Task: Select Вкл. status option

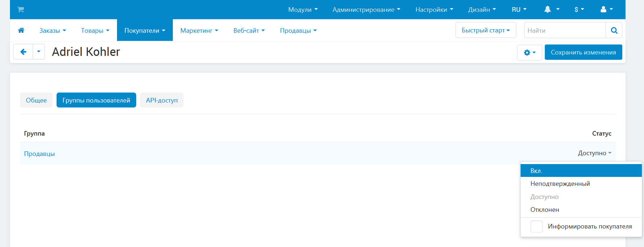Action: click(536, 171)
